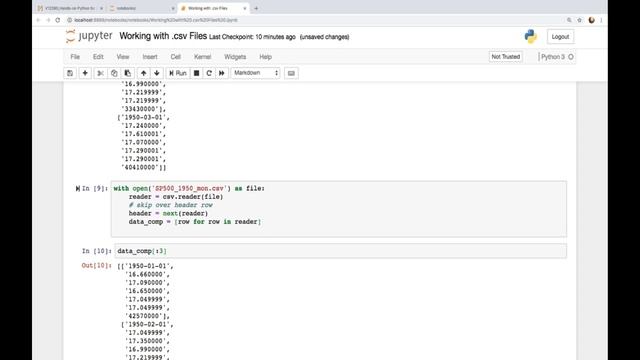Restart the kernel
The height and width of the screenshot is (360, 640).
click(209, 73)
